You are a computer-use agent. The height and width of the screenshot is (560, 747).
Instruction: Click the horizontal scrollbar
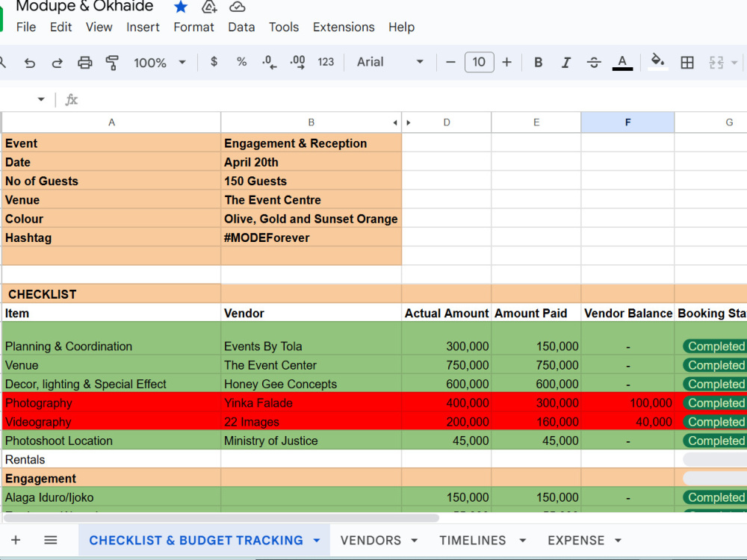click(221, 517)
